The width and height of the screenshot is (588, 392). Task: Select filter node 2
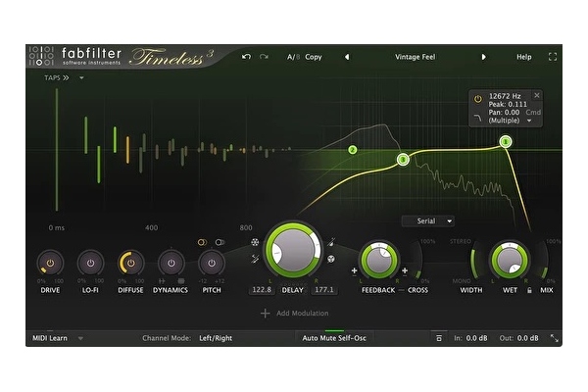(352, 150)
